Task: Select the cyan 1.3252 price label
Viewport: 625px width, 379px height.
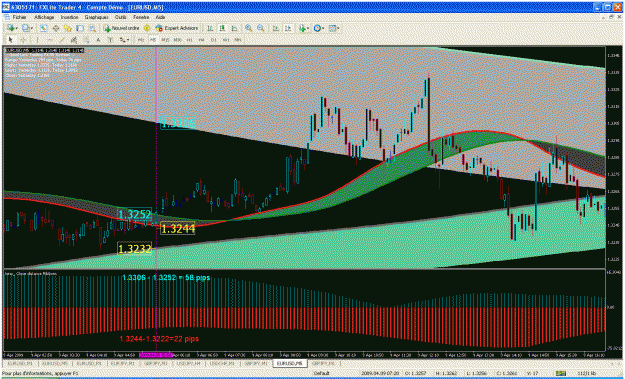Action: coord(135,214)
